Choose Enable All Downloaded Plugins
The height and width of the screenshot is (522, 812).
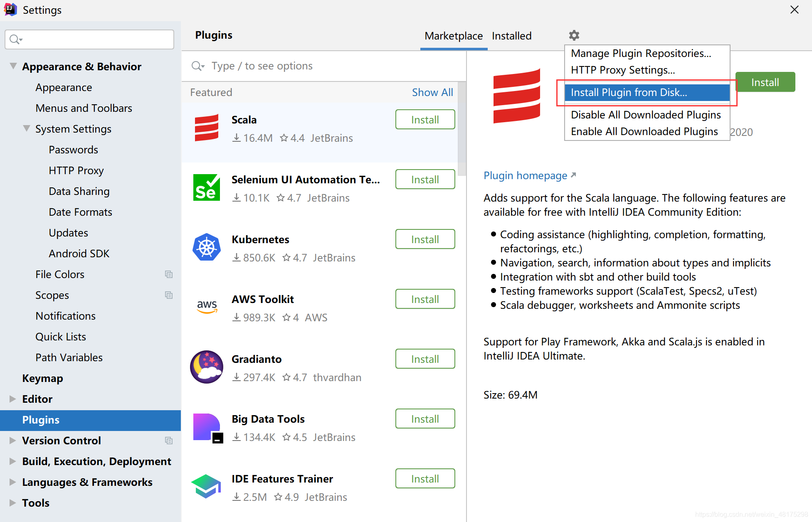647,131
